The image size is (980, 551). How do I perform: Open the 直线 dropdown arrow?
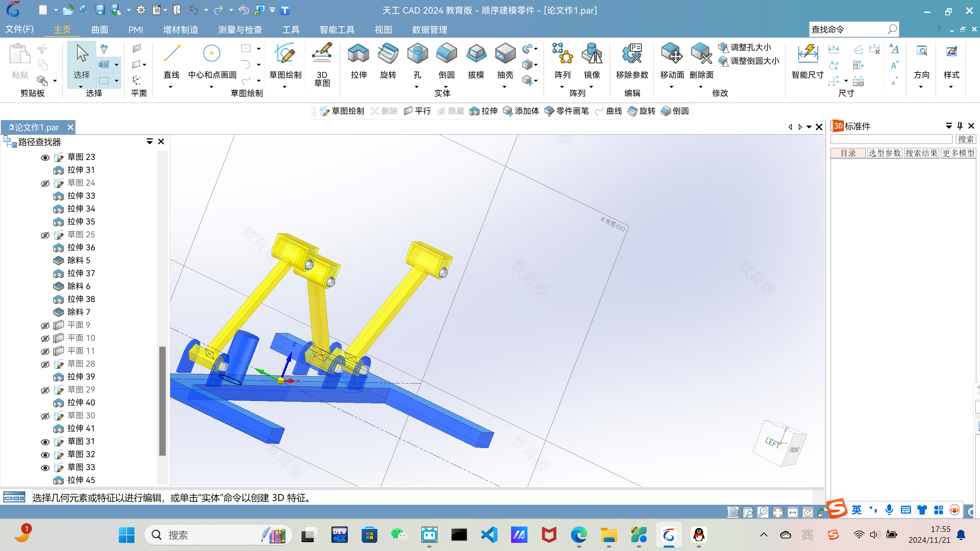point(171,87)
